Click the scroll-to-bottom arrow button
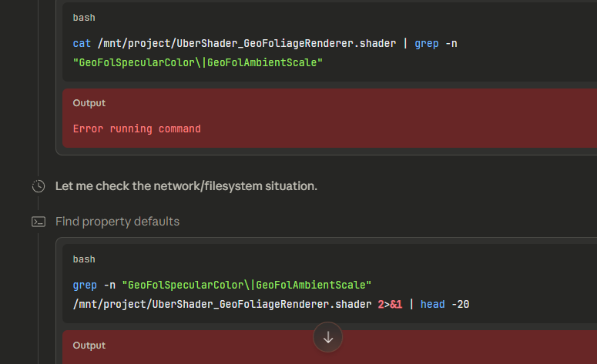Viewport: 597px width, 364px height. [328, 337]
